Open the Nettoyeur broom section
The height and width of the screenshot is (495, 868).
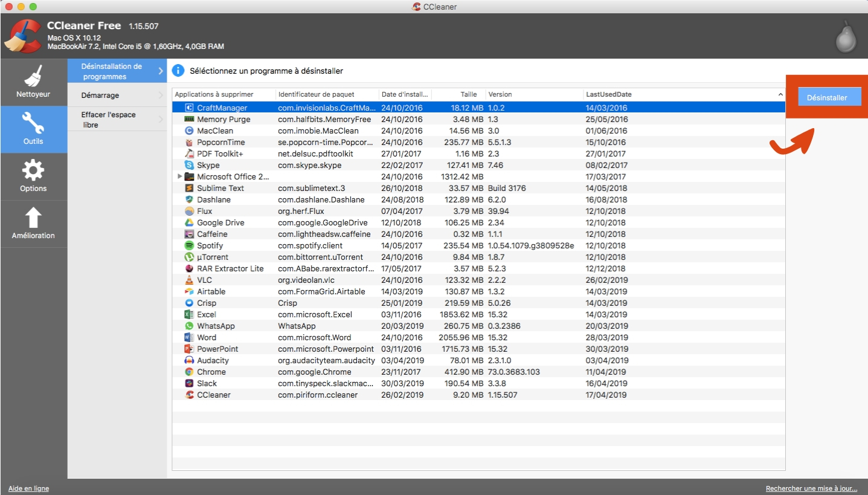[33, 82]
